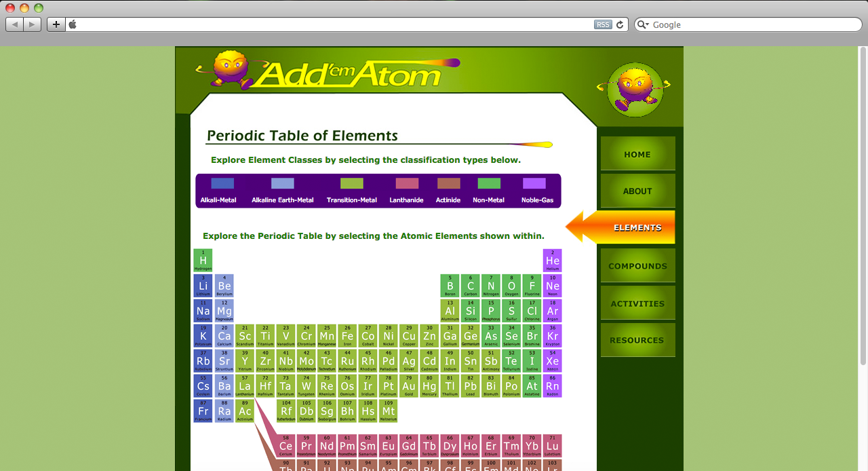The height and width of the screenshot is (471, 868).
Task: Select the Gold (Au) element tile
Action: coord(409,386)
